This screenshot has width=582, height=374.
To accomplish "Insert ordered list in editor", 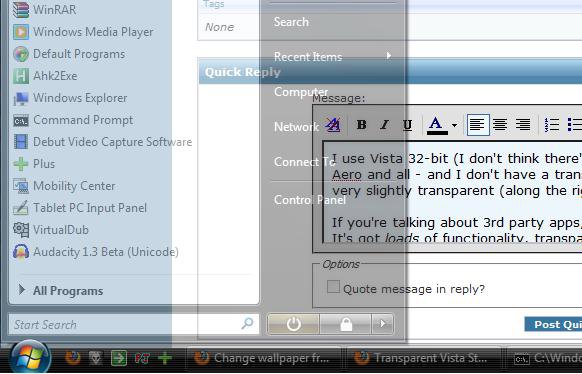I will [x=552, y=125].
